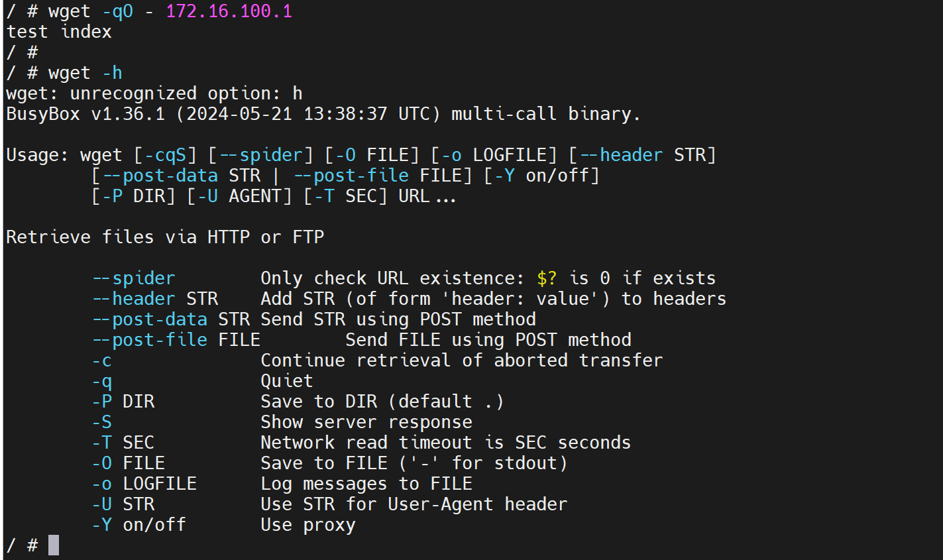The image size is (943, 560).
Task: Click the 172.16.100.1 IP address
Action: 229,11
